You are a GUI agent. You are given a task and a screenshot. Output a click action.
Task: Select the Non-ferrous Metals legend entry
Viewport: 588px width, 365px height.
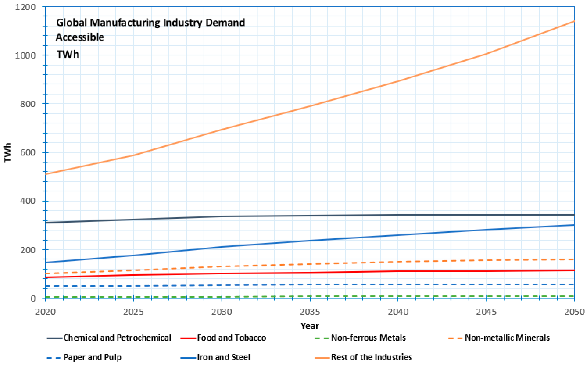click(368, 337)
